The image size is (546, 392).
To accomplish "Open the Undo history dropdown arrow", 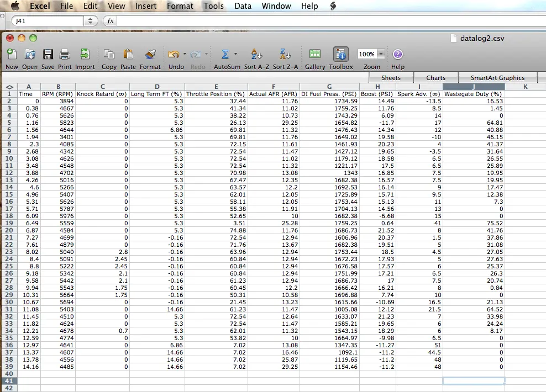I will (x=185, y=54).
